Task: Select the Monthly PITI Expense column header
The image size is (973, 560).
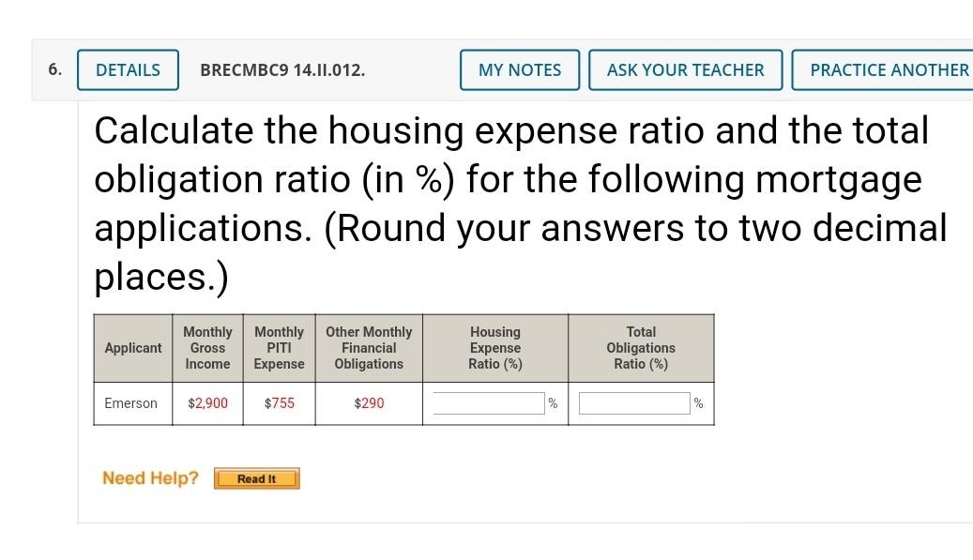Action: [279, 348]
